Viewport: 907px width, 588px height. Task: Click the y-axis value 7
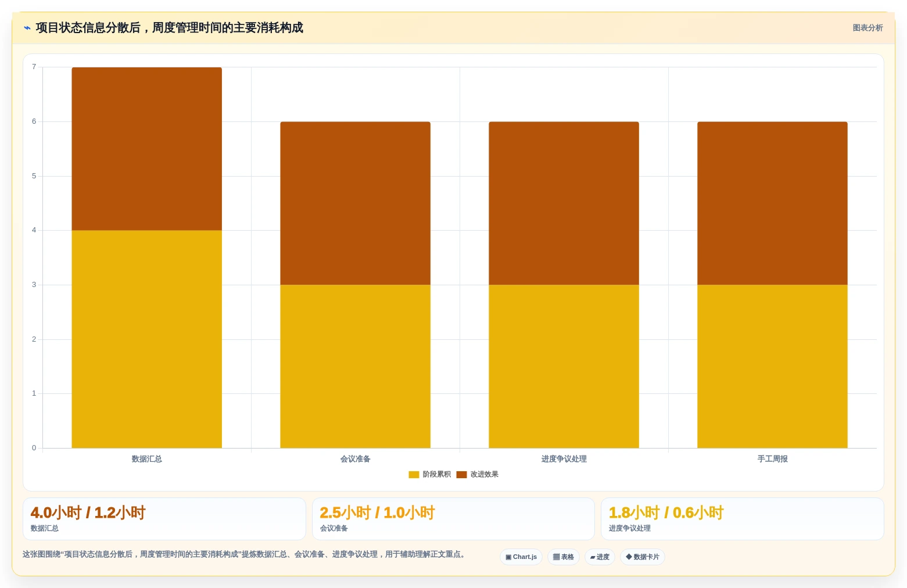pyautogui.click(x=34, y=67)
